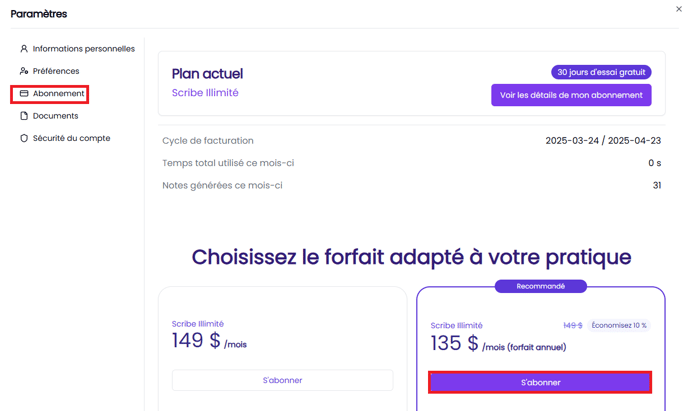
Task: Subscribe to the 149 $ monthly plan
Action: click(x=282, y=380)
